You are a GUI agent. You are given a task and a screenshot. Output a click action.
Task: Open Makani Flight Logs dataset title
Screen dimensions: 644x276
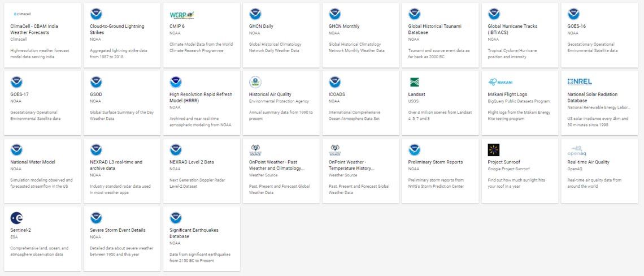[508, 94]
